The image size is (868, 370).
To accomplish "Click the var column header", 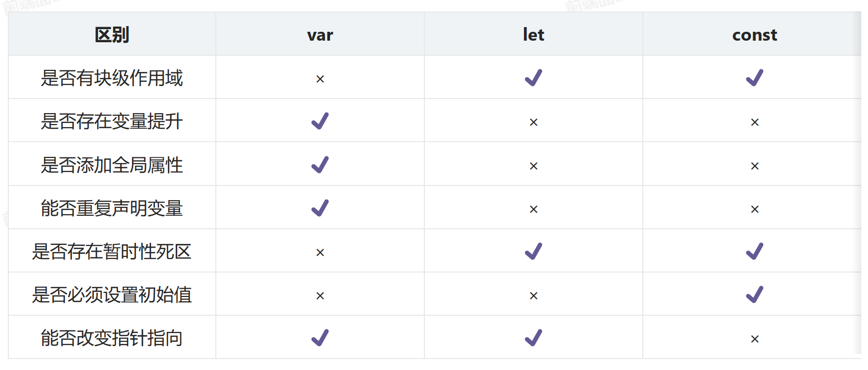I will coord(320,35).
